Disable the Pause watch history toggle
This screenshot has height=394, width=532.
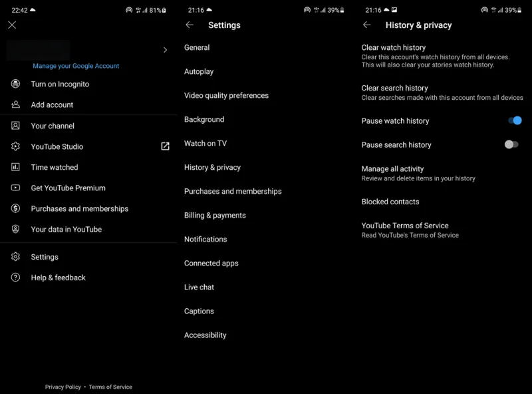pos(515,120)
